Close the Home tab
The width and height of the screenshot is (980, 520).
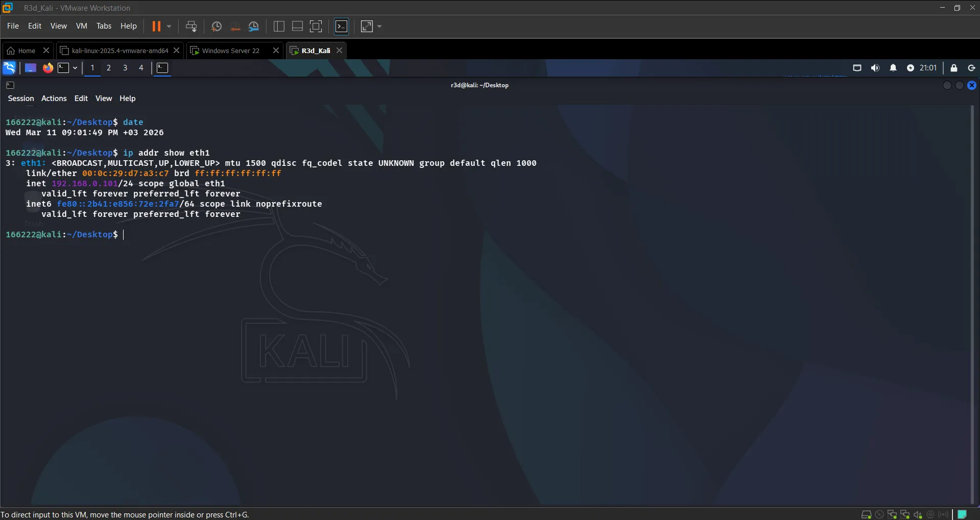coord(46,51)
